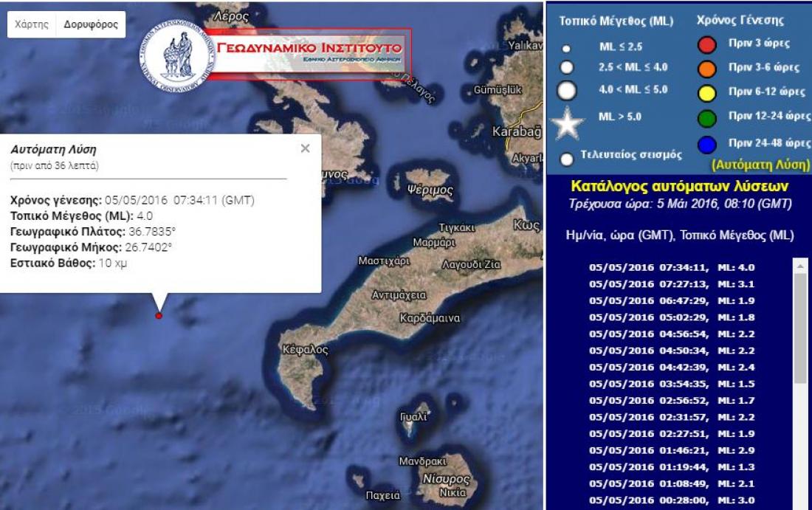
Task: Click the ΓΕΩΔΥΝΑΜΙΚΟ ΙΝΣΤΙΤΟΥΤΟ banner title
Action: [x=310, y=49]
